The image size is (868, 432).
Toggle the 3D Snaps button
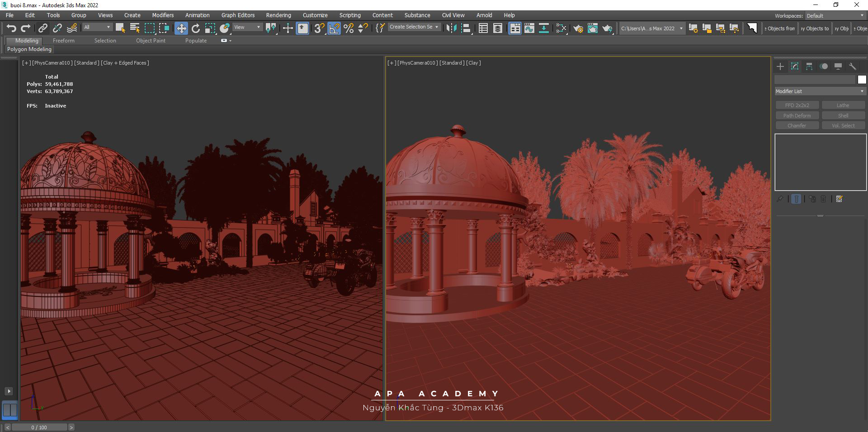(x=319, y=28)
